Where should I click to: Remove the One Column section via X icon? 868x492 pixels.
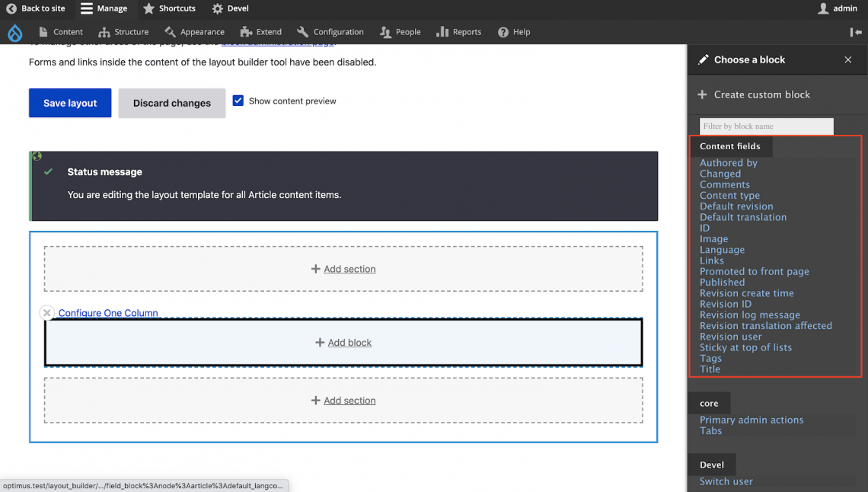[47, 313]
